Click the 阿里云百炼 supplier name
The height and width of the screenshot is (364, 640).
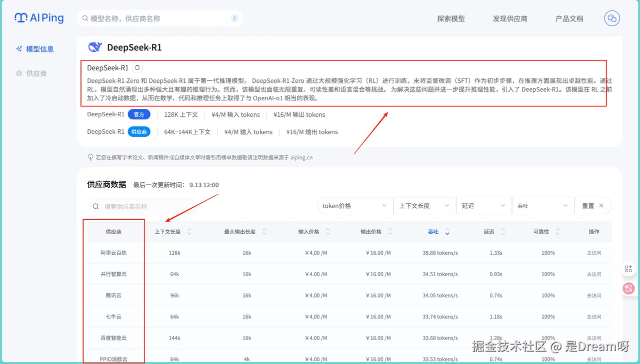pos(113,253)
